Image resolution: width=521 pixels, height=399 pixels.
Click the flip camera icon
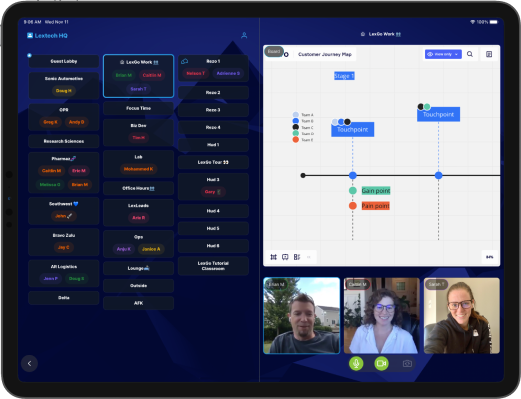click(x=407, y=363)
